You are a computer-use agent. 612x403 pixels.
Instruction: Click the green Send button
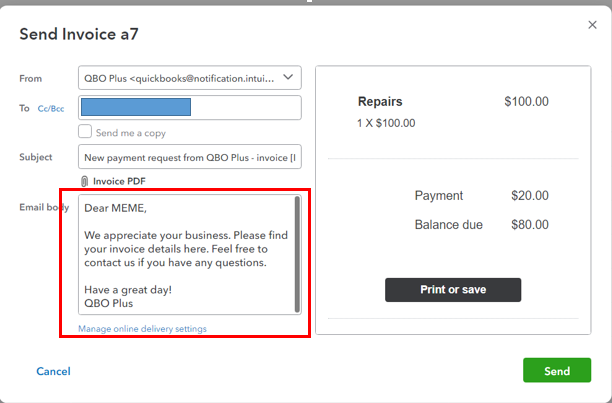point(557,370)
